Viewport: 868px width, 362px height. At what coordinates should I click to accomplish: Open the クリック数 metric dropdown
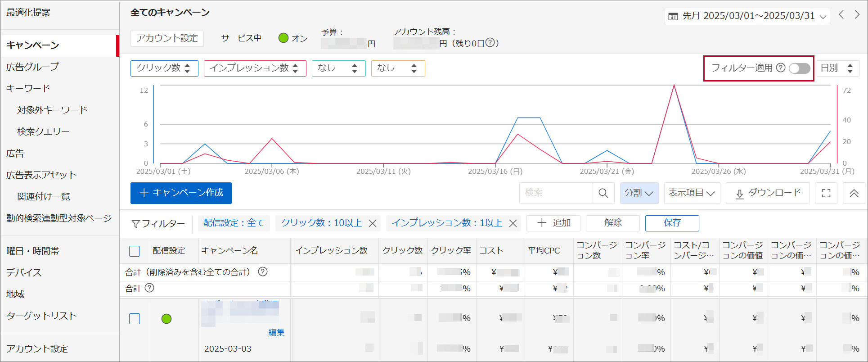click(x=164, y=68)
